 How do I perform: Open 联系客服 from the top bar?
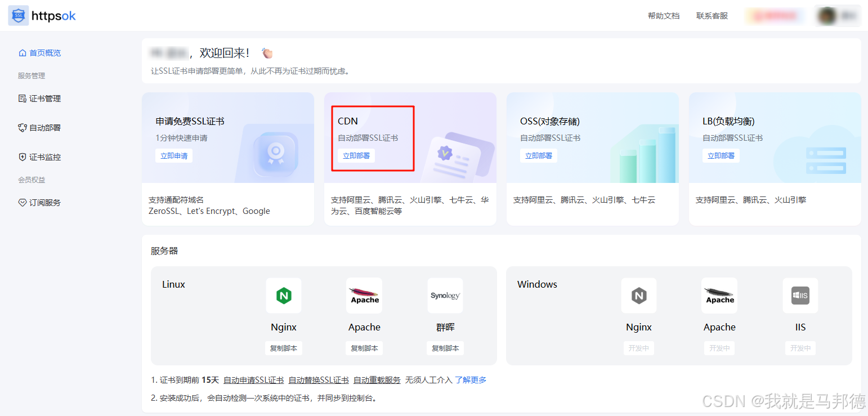(712, 15)
